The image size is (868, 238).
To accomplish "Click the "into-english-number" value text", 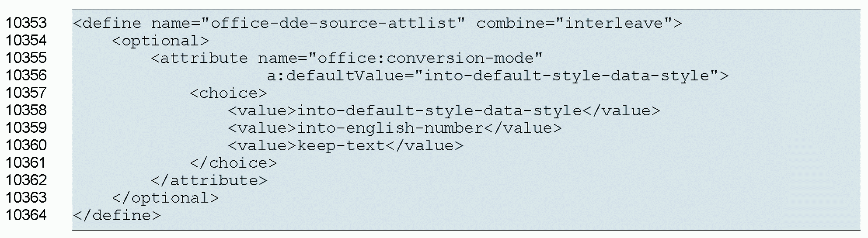I will (x=390, y=128).
